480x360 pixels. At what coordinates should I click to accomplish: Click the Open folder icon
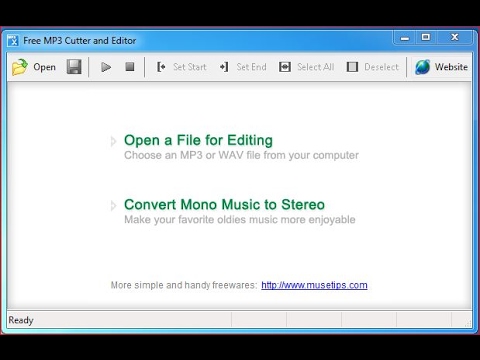(20, 67)
